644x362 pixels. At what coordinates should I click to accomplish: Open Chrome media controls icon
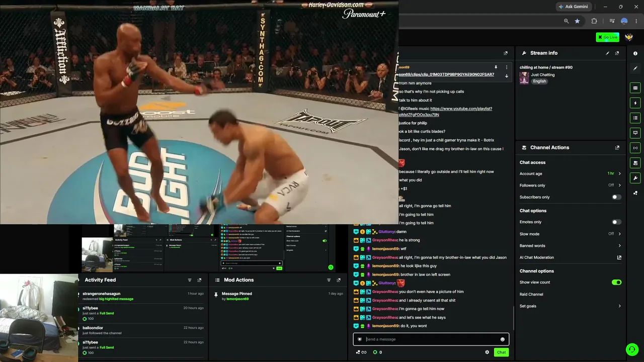(x=612, y=21)
